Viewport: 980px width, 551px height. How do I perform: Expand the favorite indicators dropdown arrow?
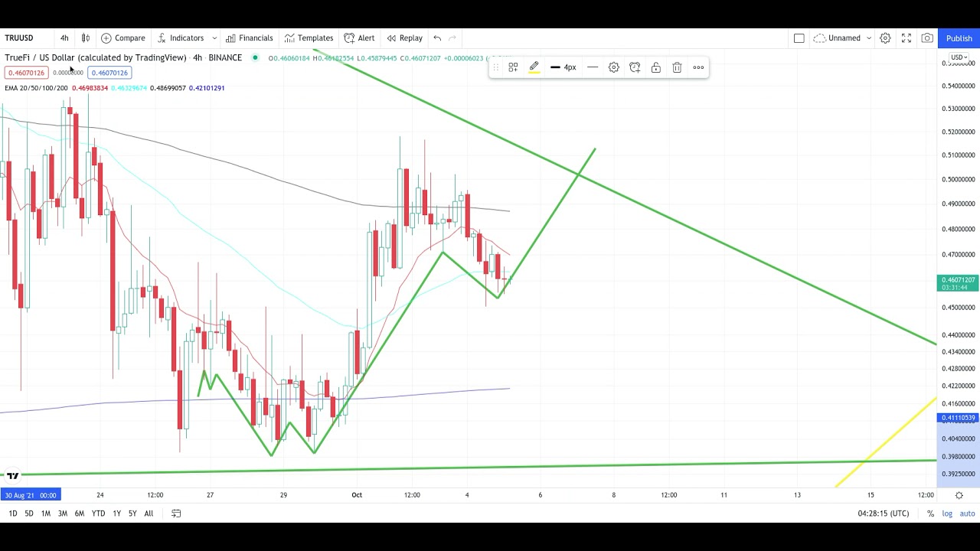214,37
